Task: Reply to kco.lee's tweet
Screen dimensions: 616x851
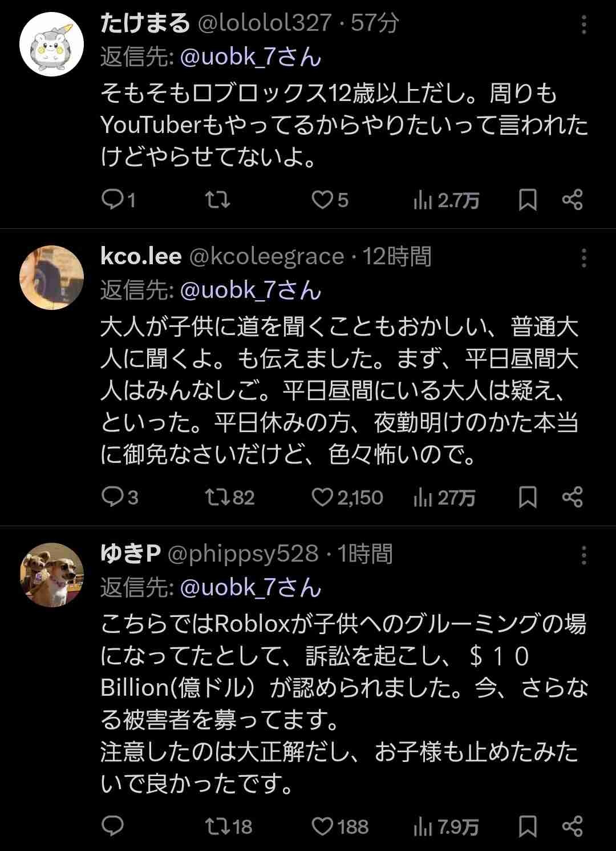Action: pos(112,497)
